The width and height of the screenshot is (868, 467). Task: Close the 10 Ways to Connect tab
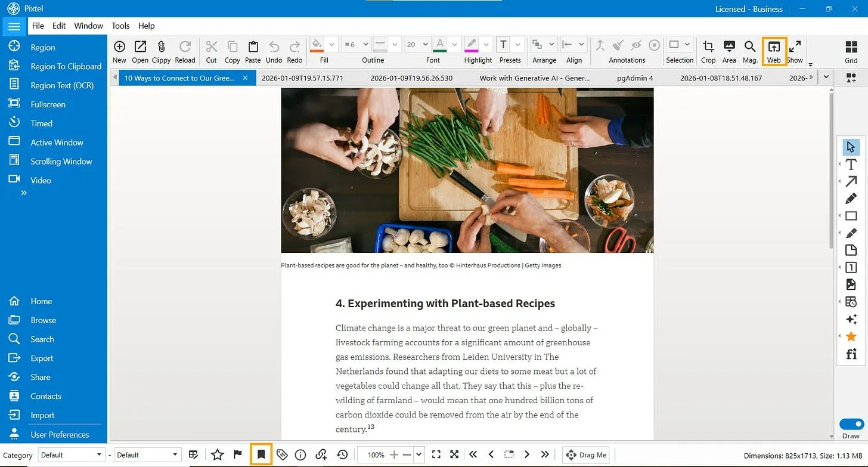[x=245, y=78]
